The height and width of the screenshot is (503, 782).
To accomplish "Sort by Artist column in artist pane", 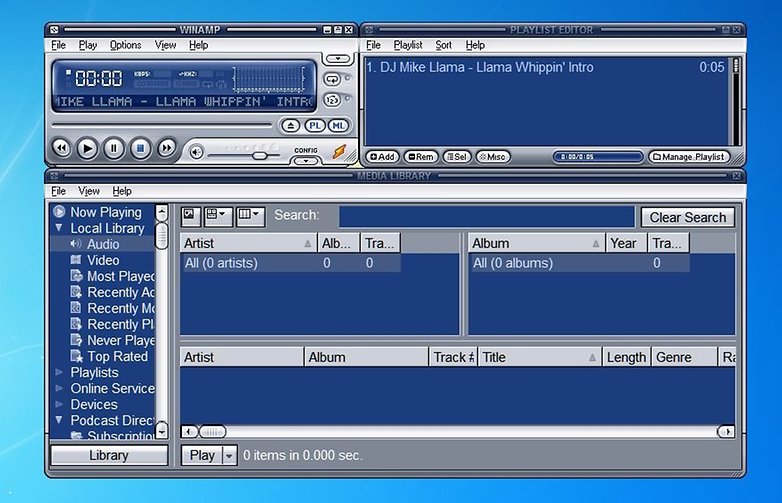I will [x=248, y=243].
